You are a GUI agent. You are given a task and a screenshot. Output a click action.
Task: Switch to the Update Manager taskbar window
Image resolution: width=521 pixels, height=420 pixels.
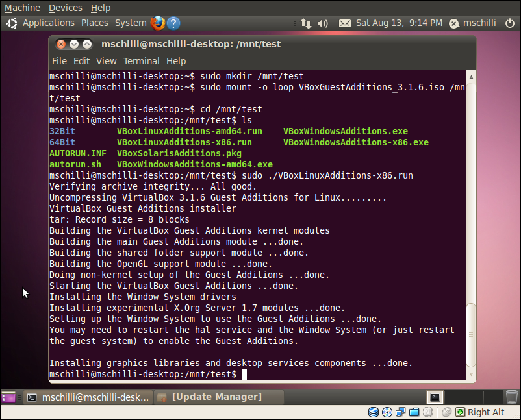pos(219,397)
